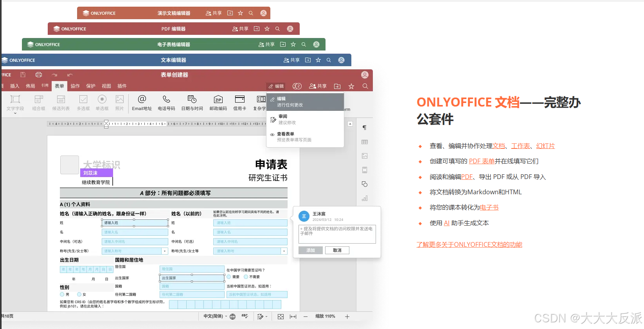Click the 请输入姓 surname field
The image size is (644, 329).
[135, 223]
